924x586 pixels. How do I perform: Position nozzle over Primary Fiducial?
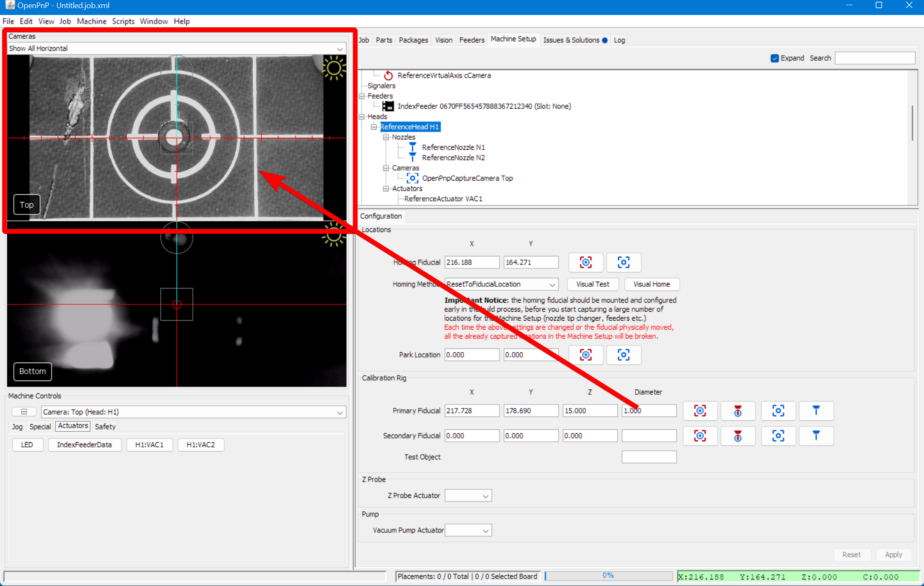(816, 411)
